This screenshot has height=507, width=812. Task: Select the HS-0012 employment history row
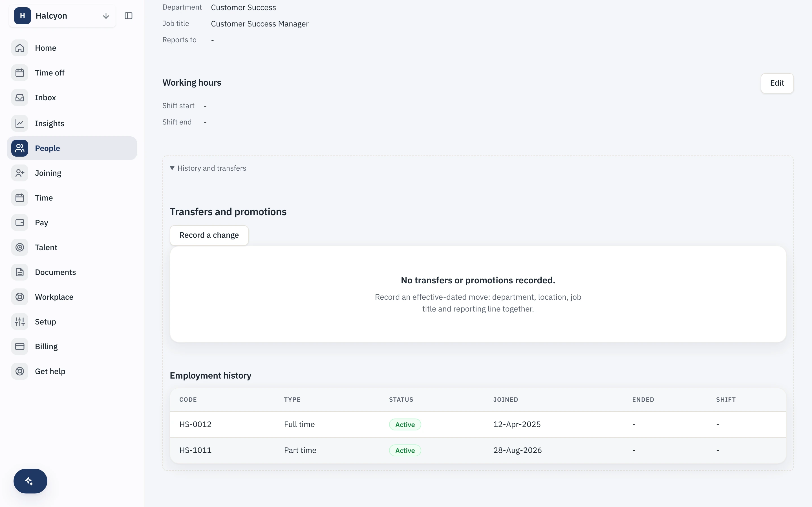(x=478, y=424)
